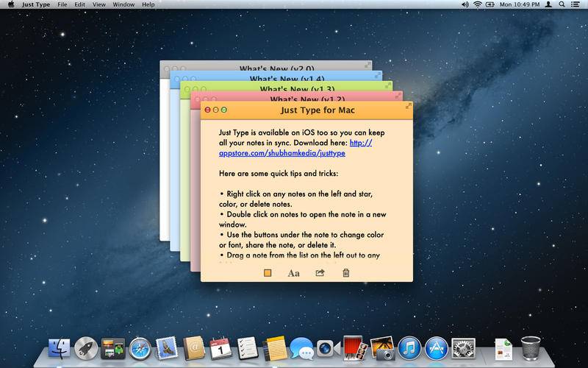Open Calendar from the Dock

pyautogui.click(x=220, y=348)
